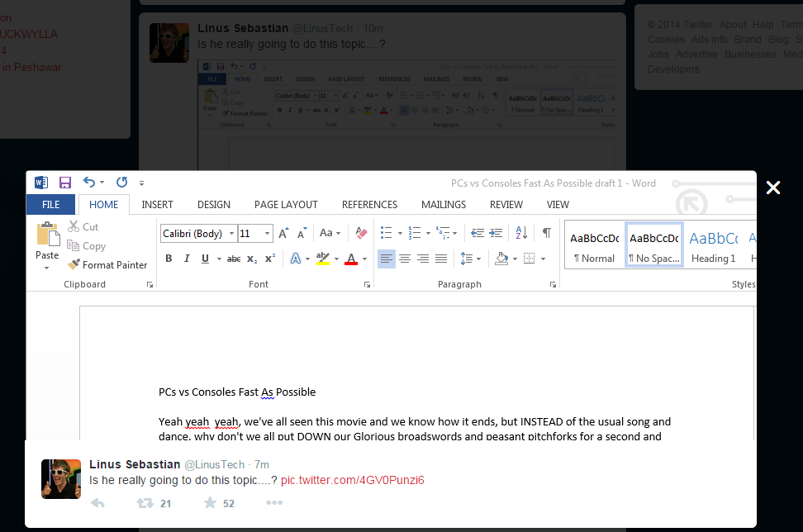The height and width of the screenshot is (532, 803).
Task: Open the Change Case Aa dropdown
Action: click(x=330, y=233)
